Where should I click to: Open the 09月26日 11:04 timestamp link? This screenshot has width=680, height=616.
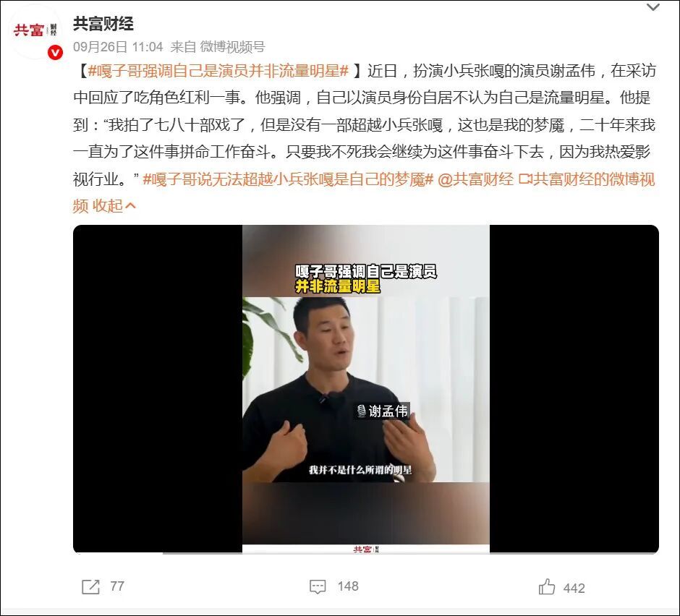118,47
